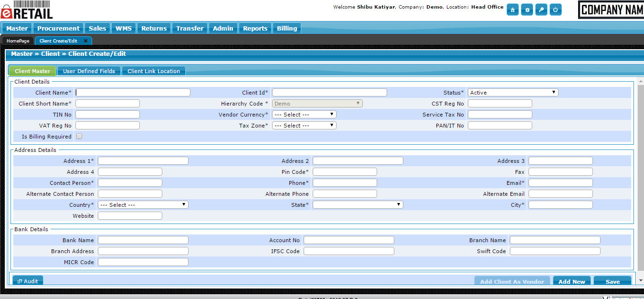Focus the PAN/IT No field
Image resolution: width=644 pixels, height=299 pixels.
click(500, 126)
